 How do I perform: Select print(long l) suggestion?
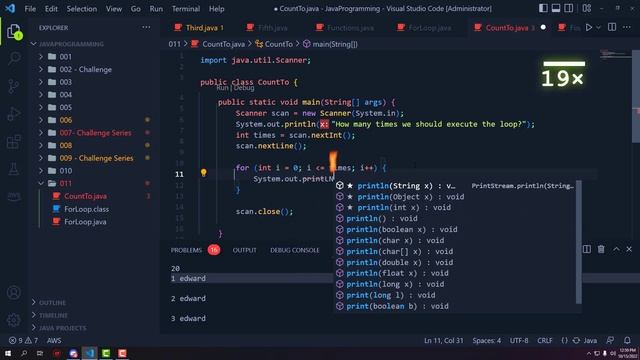point(456,295)
